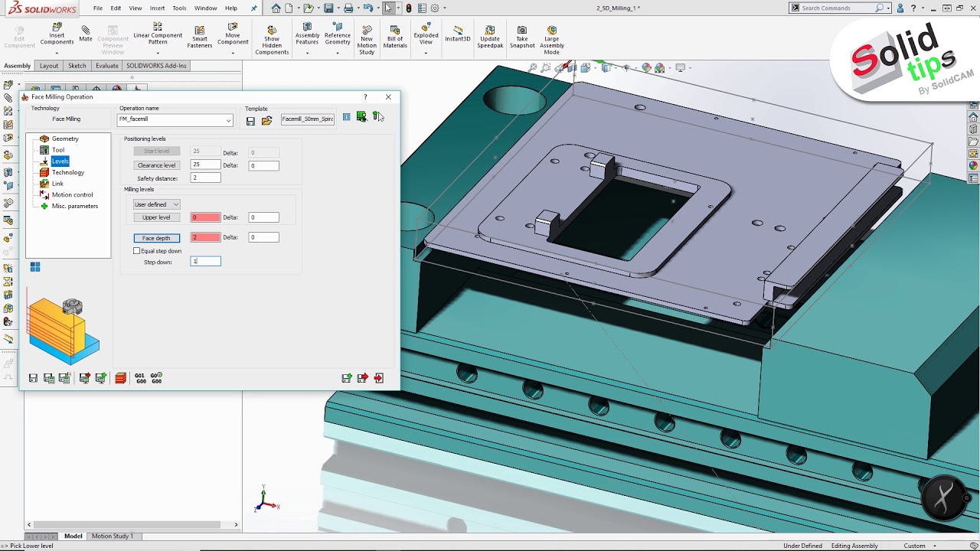Toggle Large Assembly Mode
Screen dimensions: 980x551
(x=551, y=40)
